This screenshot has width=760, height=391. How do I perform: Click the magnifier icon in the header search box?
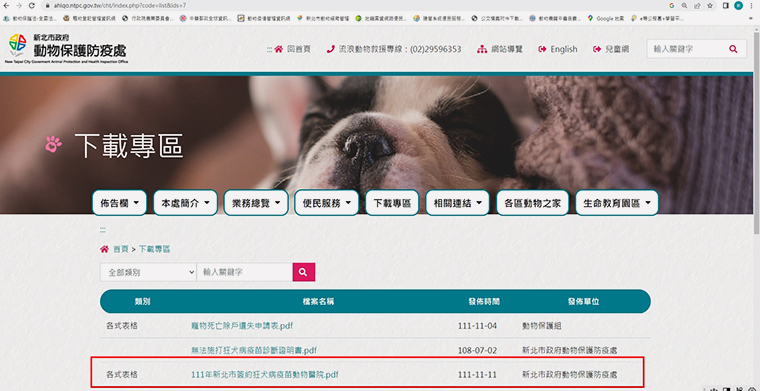(x=733, y=49)
